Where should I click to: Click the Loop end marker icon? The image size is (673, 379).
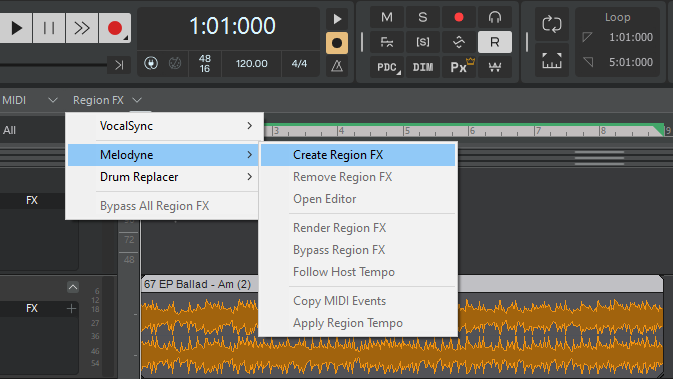[x=588, y=62]
